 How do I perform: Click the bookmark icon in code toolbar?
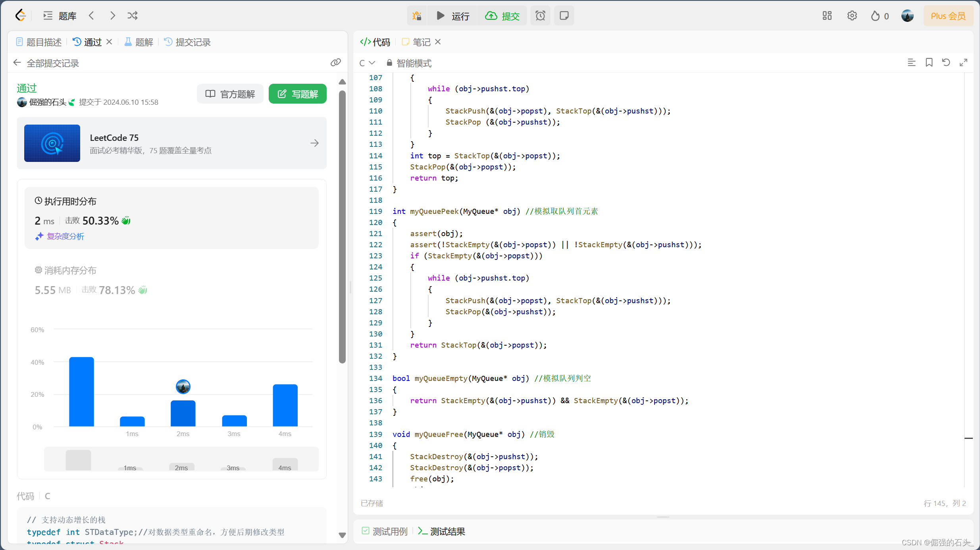click(929, 63)
